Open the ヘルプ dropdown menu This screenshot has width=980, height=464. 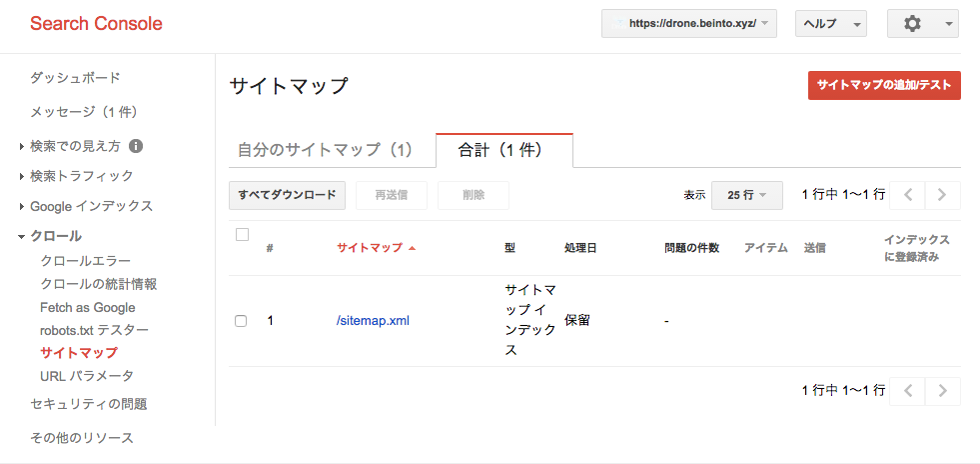(830, 24)
